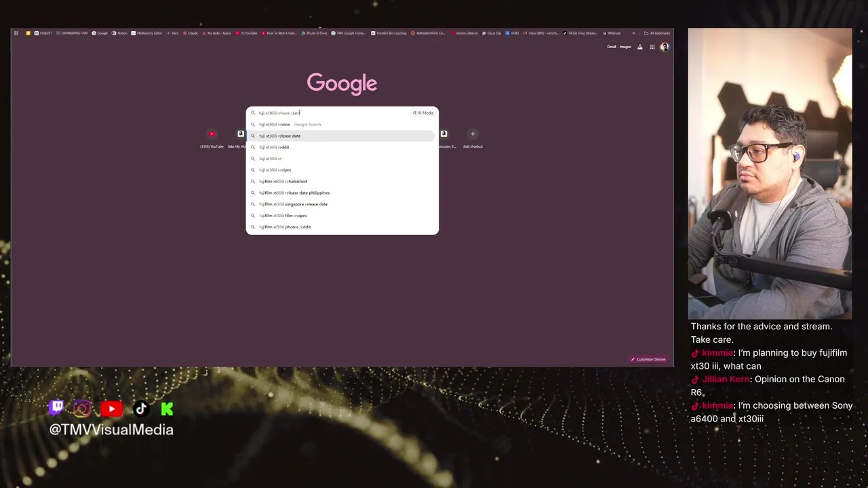Click the Twitch icon in overlay
The width and height of the screenshot is (868, 488).
click(56, 408)
